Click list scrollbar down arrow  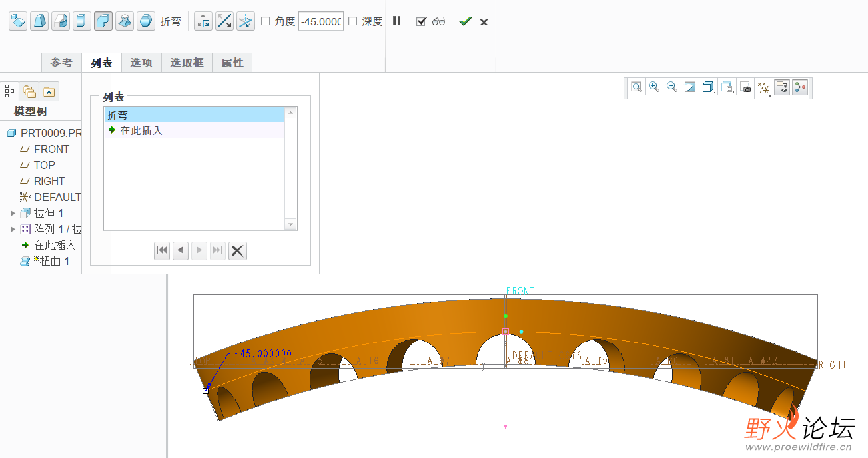290,225
